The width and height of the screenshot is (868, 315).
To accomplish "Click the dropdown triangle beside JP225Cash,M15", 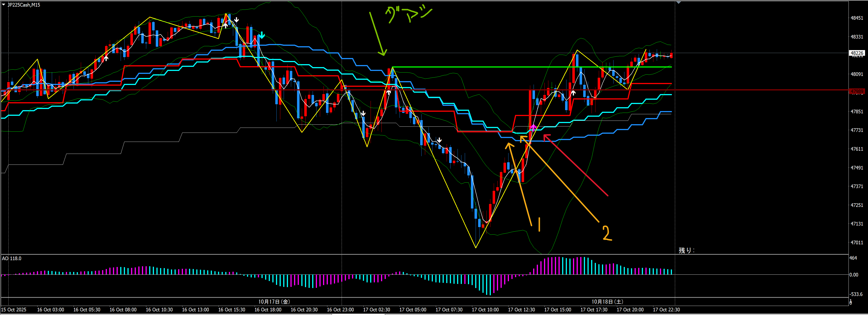I will tap(3, 5).
